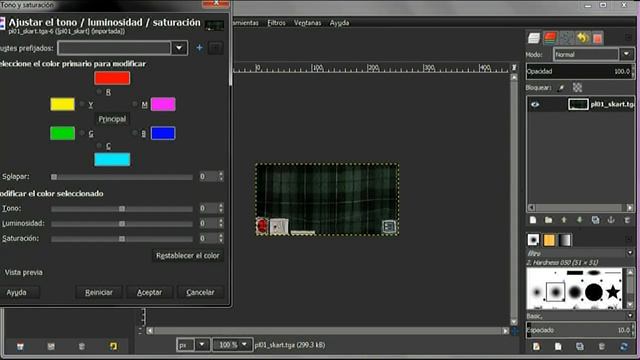This screenshot has width=640, height=360.
Task: Open the brush filter tag dropdown
Action: coord(630,253)
